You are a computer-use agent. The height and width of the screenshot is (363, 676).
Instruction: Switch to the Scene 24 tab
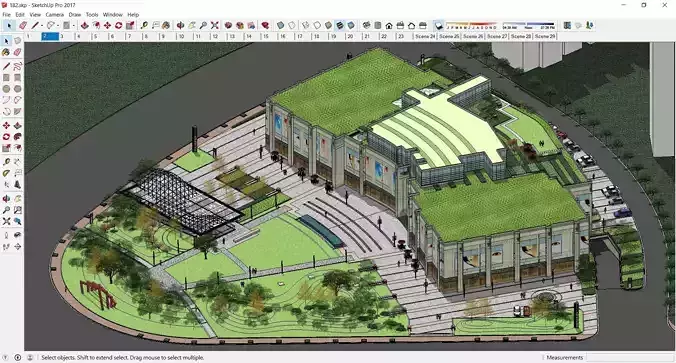(x=425, y=37)
